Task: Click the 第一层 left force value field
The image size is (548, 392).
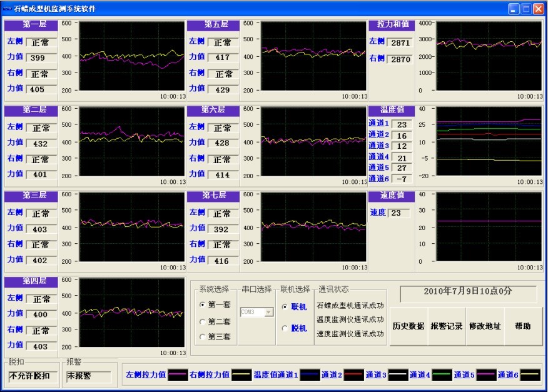Action: 41,58
